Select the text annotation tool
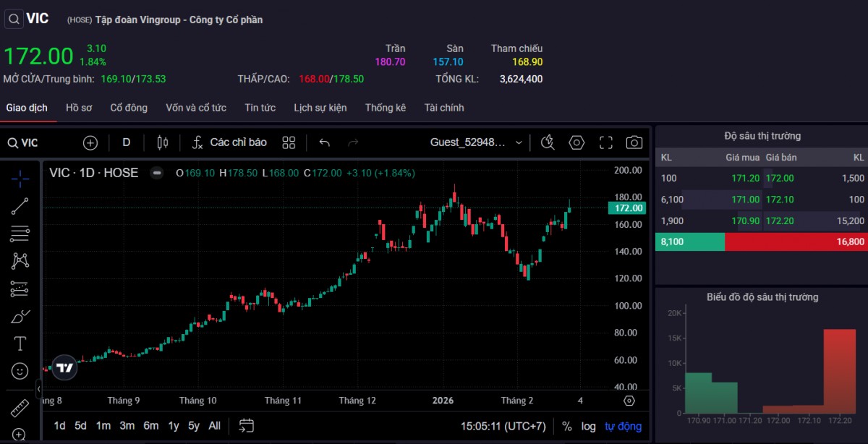Viewport: 868px width, 444px height. pyautogui.click(x=20, y=343)
